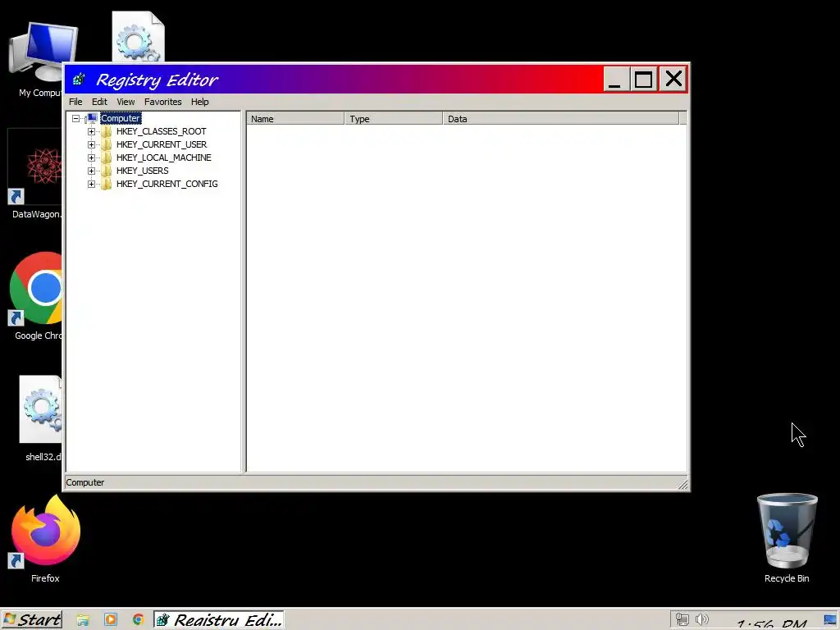
Task: Open the Edit menu
Action: coord(99,102)
